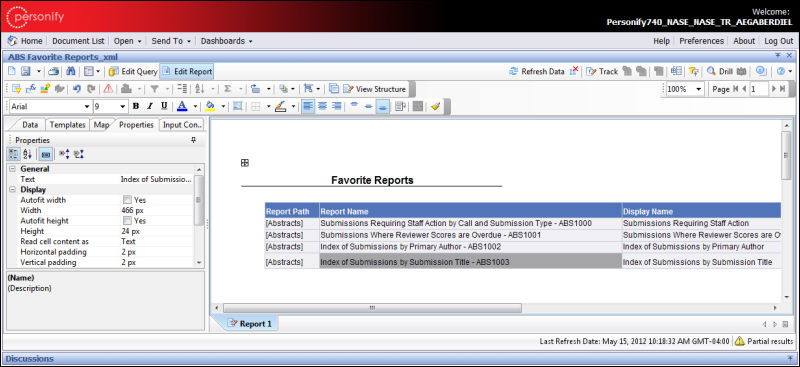Click the undo arrow icon

pyautogui.click(x=77, y=89)
